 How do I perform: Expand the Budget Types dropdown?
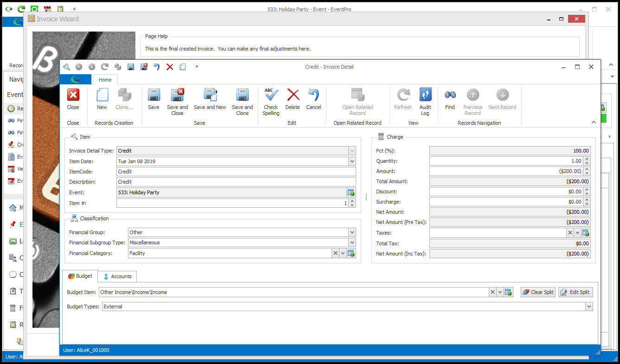[589, 307]
